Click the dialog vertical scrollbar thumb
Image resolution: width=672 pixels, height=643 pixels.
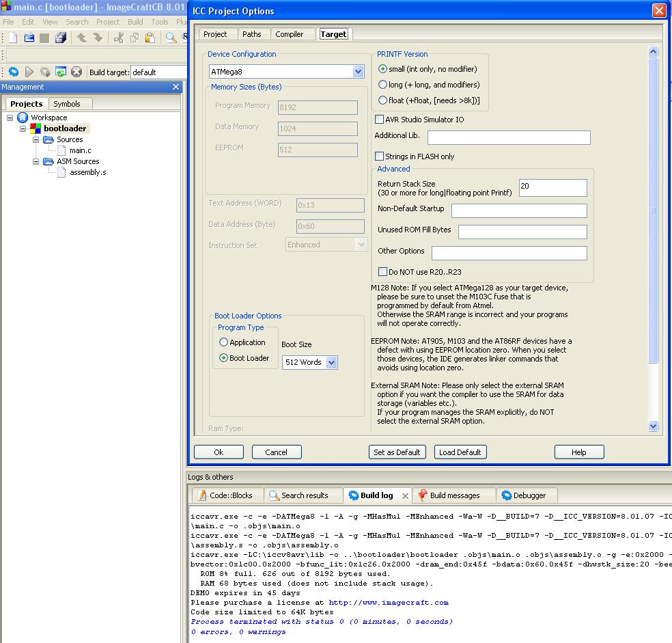[653, 210]
